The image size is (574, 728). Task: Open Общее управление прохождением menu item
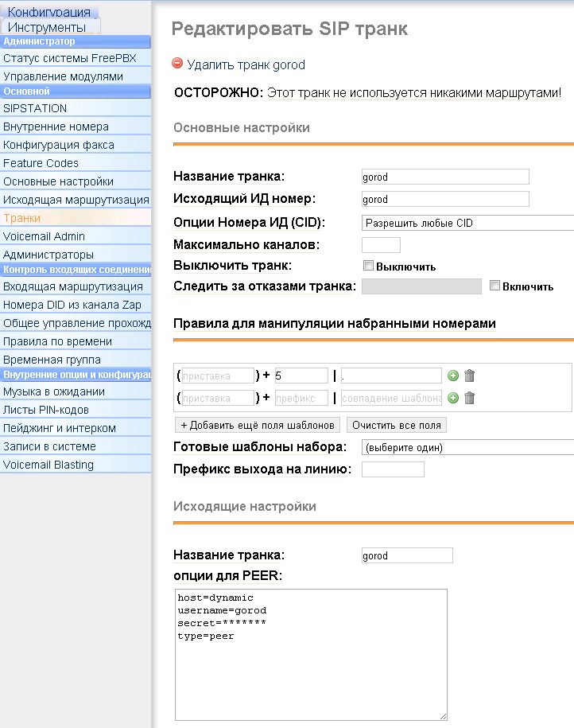click(x=76, y=323)
